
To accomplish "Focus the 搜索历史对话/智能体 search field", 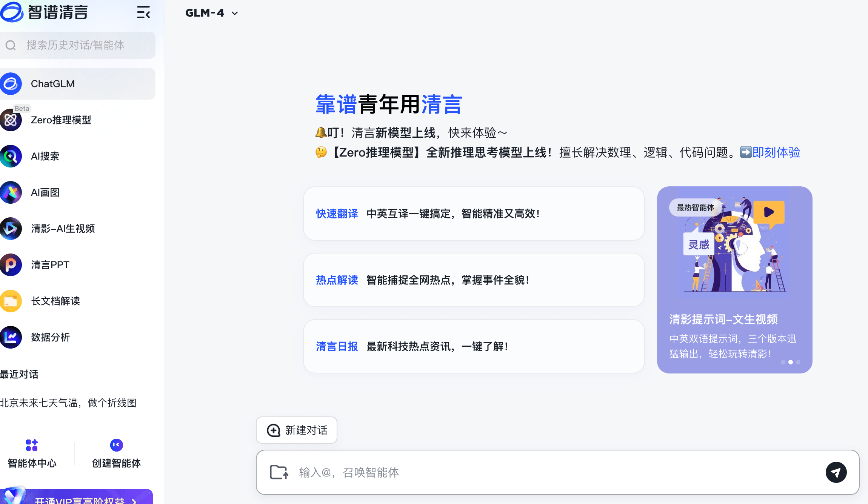I will tap(78, 45).
